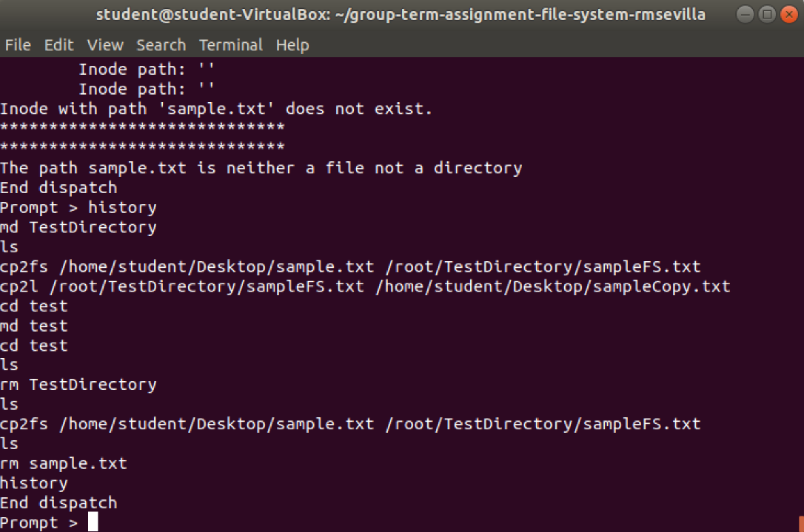Click the 'neither a file not a directory' line
The height and width of the screenshot is (532, 804).
(x=261, y=168)
